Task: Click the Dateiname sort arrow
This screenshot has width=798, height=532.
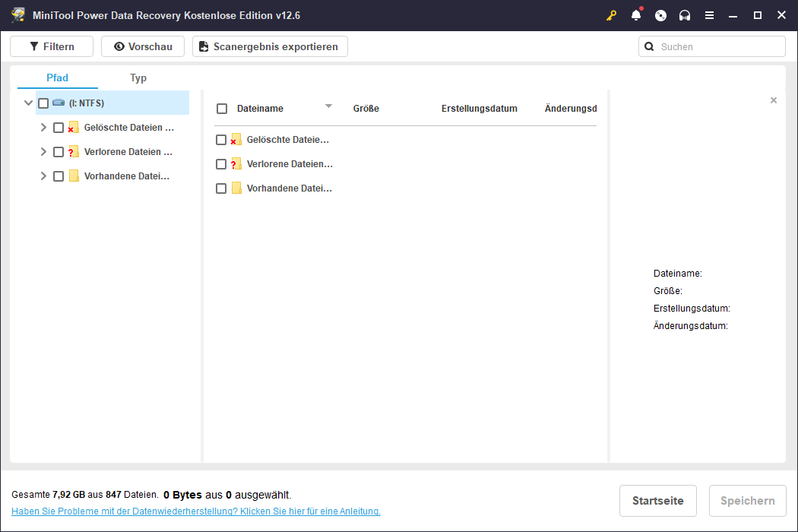Action: click(x=329, y=106)
